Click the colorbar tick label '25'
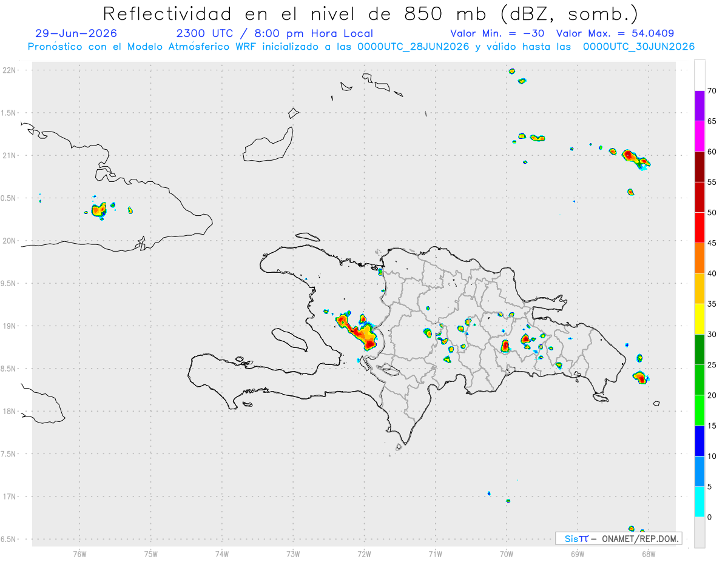728x562 pixels. click(x=712, y=365)
